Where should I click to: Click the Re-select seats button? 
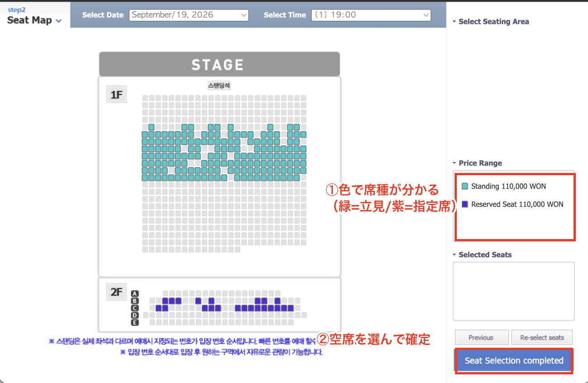click(x=542, y=337)
